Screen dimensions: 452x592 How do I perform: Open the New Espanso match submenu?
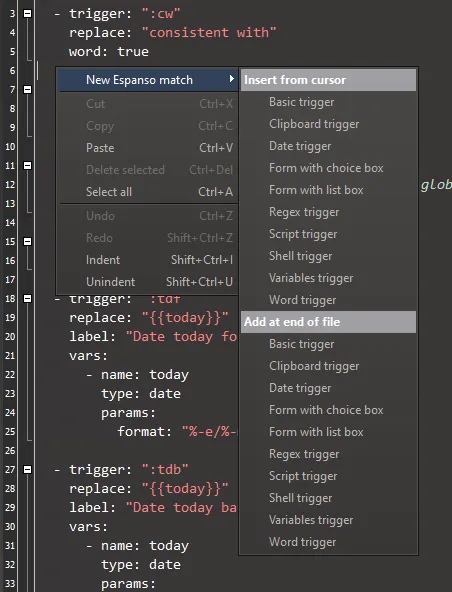click(148, 80)
